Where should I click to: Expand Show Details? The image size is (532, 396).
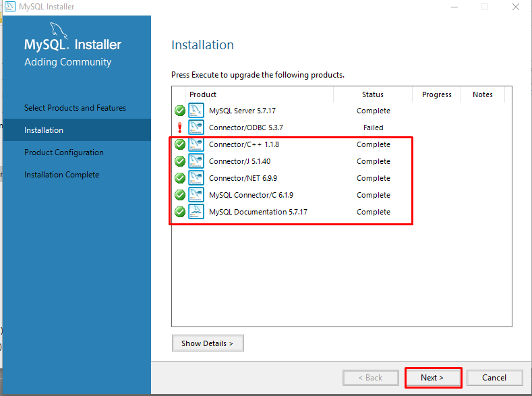[x=208, y=343]
